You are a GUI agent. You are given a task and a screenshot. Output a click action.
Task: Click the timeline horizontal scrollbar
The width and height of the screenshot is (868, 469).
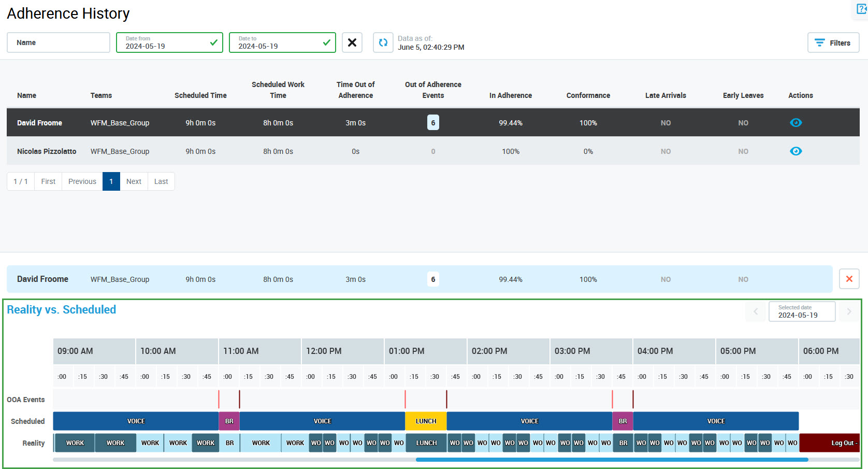tap(611, 460)
